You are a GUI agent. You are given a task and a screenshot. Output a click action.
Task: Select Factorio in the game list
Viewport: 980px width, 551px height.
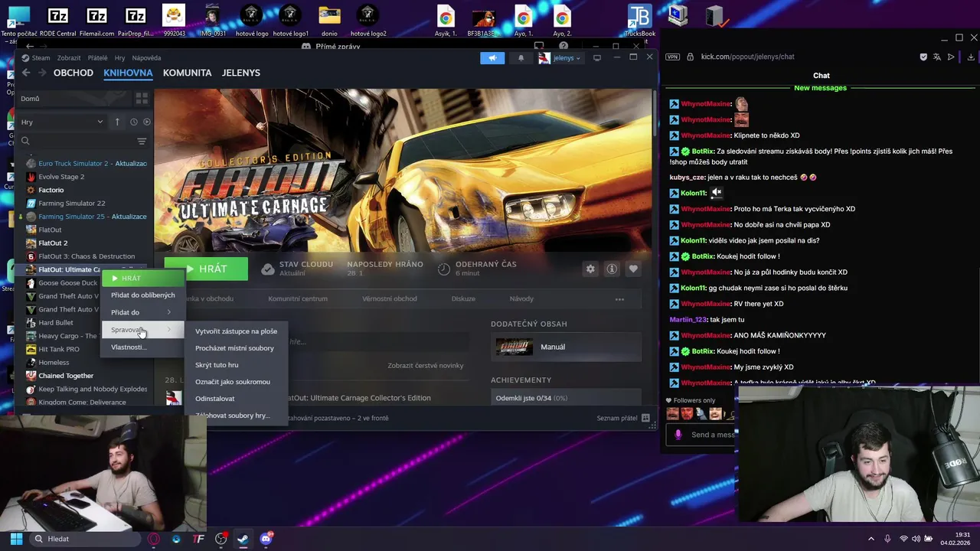tap(51, 190)
